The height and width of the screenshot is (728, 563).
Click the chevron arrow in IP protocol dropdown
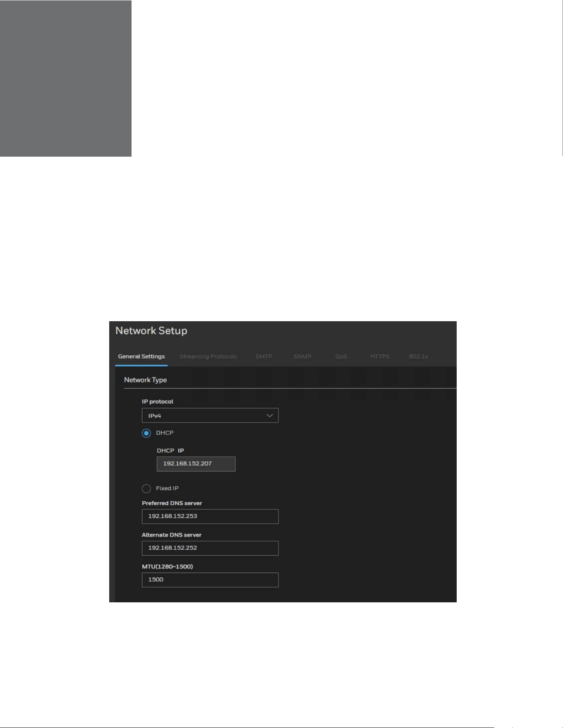270,415
